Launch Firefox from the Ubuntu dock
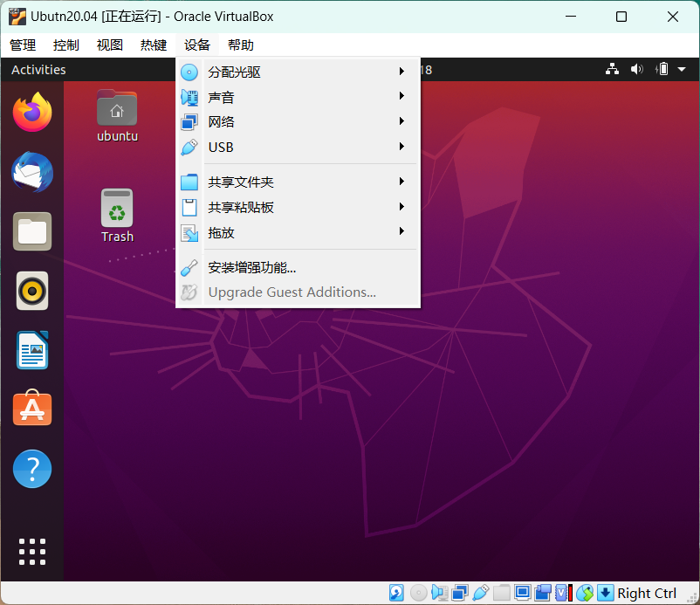Screen dimensions: 700x605 click(x=32, y=112)
